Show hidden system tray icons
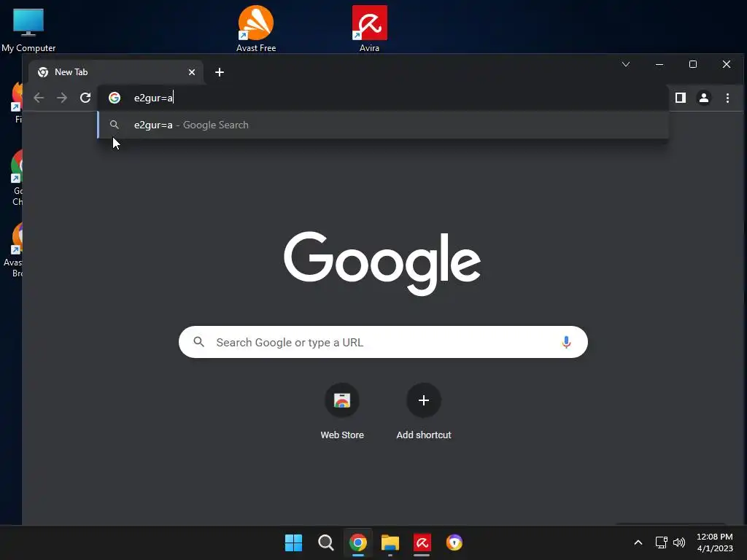Image resolution: width=747 pixels, height=560 pixels. [638, 542]
